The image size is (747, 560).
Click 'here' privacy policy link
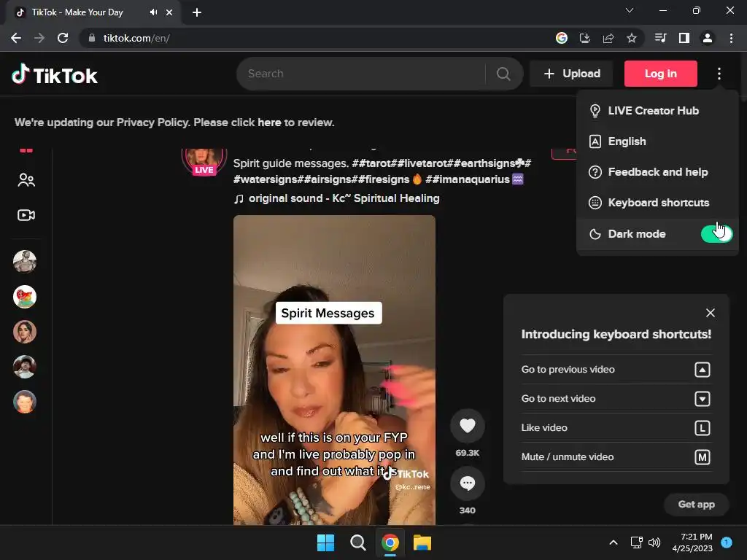pyautogui.click(x=269, y=122)
